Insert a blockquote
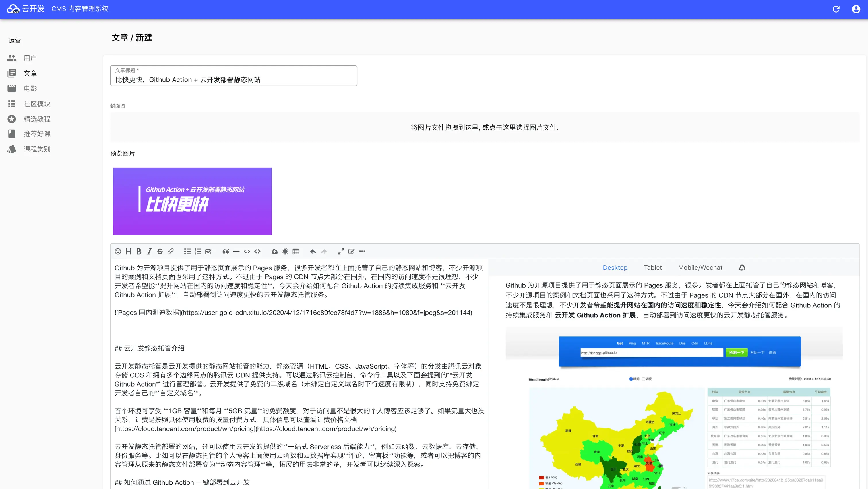Viewport: 868px width, 489px height. (x=226, y=251)
